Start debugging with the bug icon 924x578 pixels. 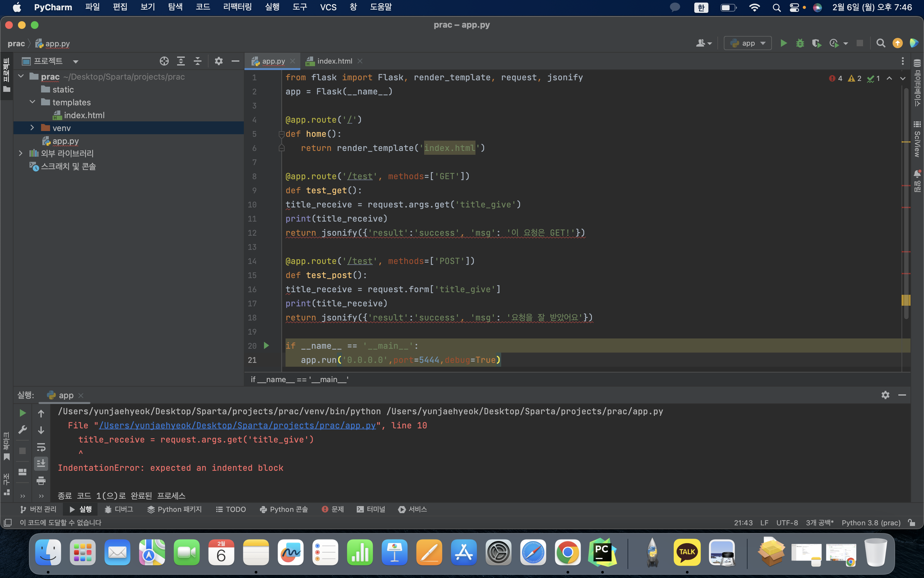800,43
